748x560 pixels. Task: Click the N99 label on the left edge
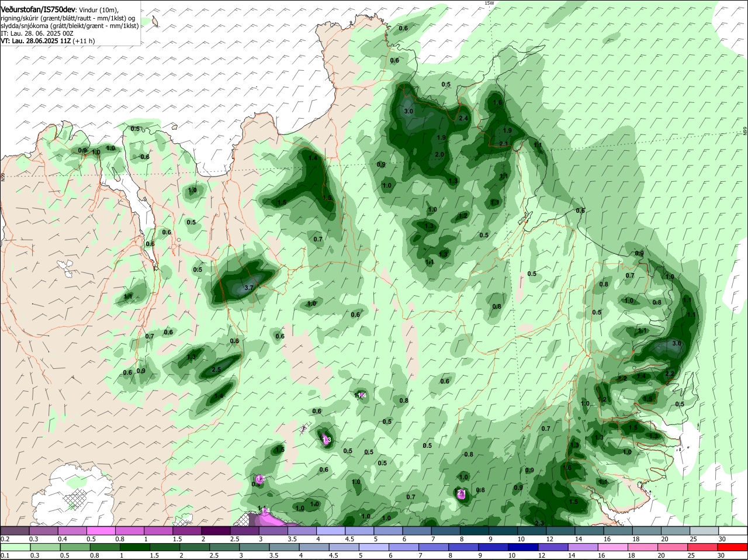tap(3, 176)
